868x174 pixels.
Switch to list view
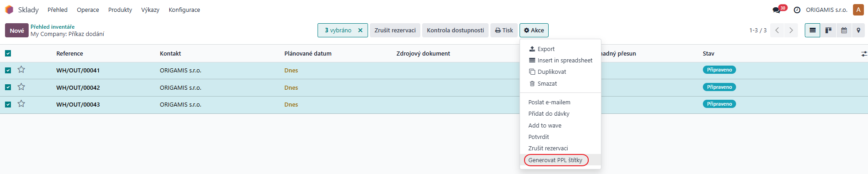(x=812, y=31)
